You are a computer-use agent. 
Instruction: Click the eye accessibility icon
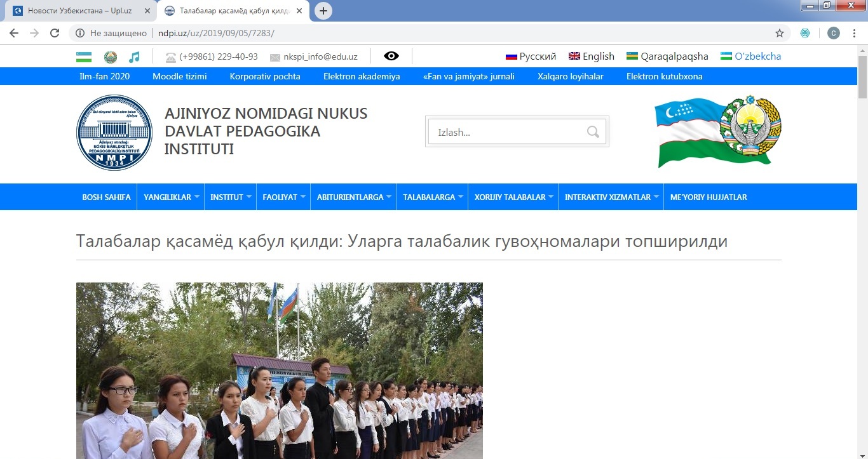[391, 57]
